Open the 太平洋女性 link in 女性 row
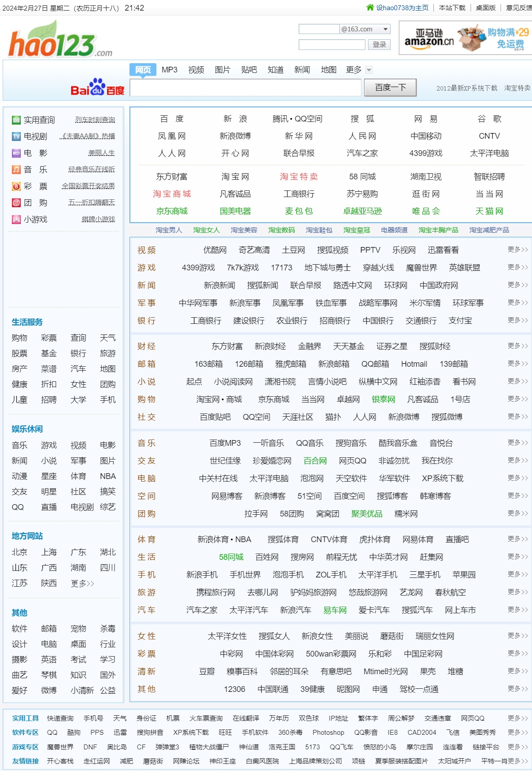The height and width of the screenshot is (771, 532). (227, 636)
